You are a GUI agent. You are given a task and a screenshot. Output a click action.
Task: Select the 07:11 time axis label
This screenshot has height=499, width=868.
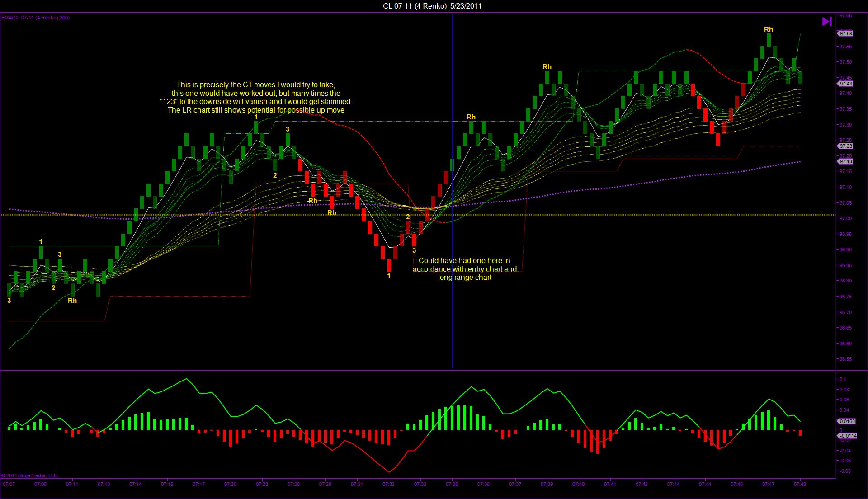(72, 484)
